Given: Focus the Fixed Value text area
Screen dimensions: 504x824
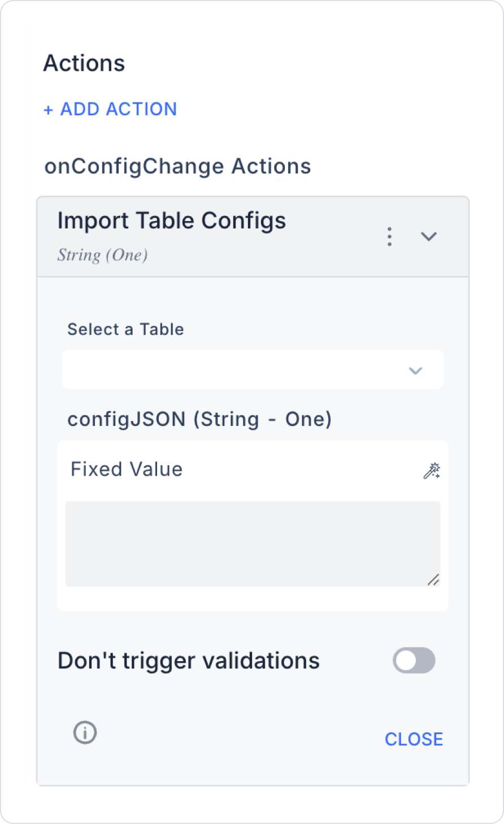Looking at the screenshot, I should pos(252,543).
